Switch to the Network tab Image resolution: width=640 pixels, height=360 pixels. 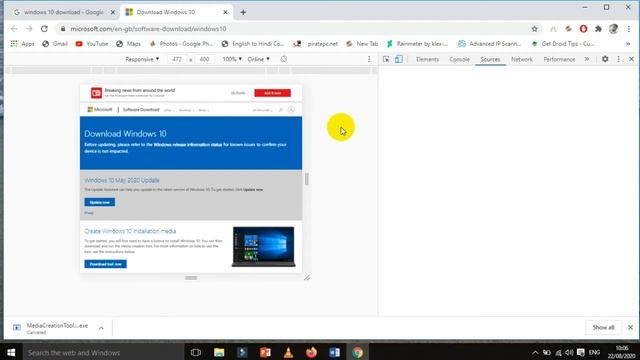[522, 59]
